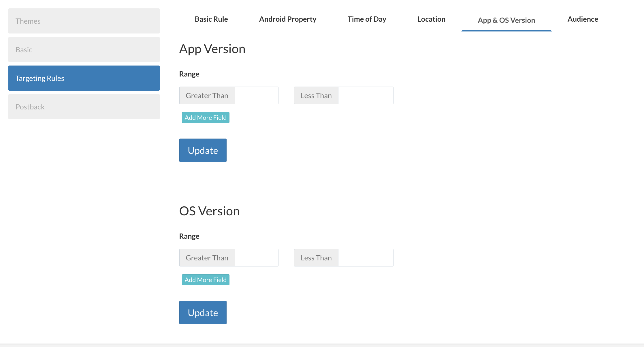
Task: Focus OS Version Less Than input
Action: pos(365,258)
